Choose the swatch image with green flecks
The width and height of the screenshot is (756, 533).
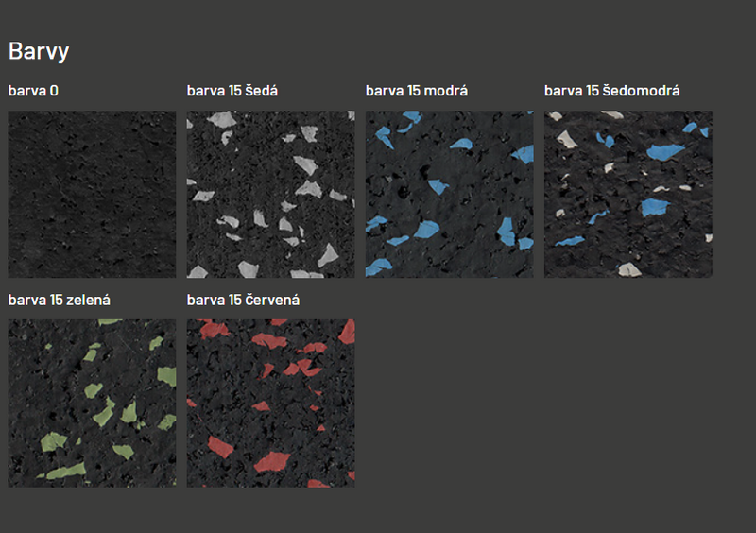[x=92, y=403]
